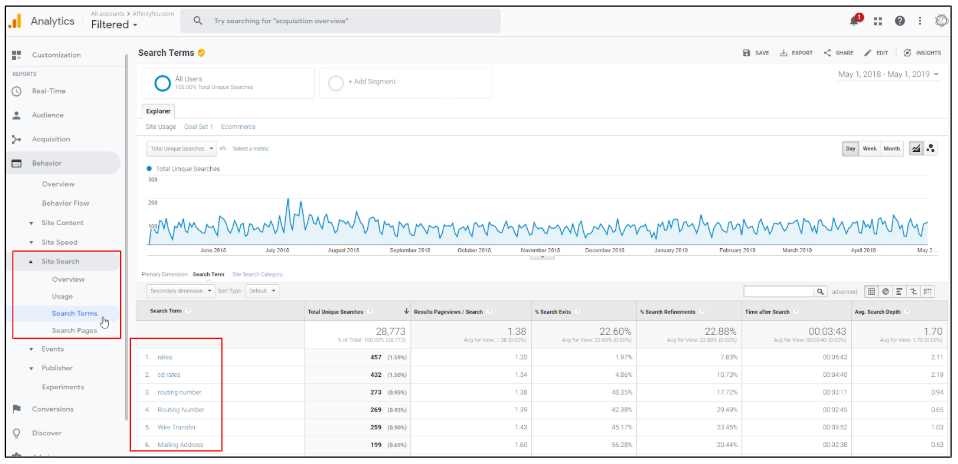Open the 'cd rates' search term
Screen dimensions: 958x464
tap(169, 375)
